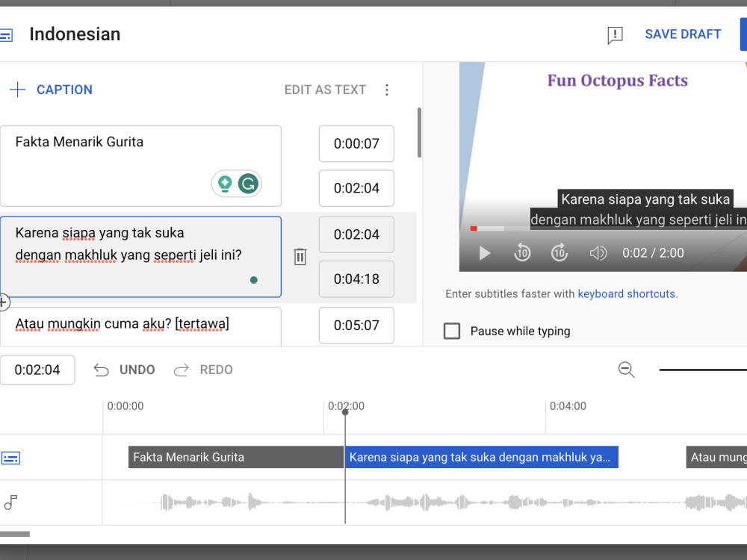Edit end time 0:04:18 of selected caption
Screen dimensions: 747x560
pyautogui.click(x=356, y=279)
